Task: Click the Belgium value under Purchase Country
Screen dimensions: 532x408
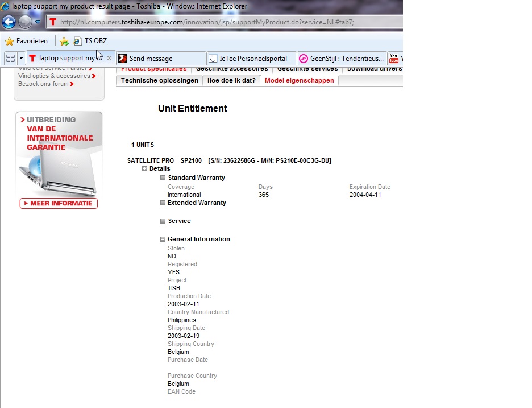Action: tap(178, 384)
